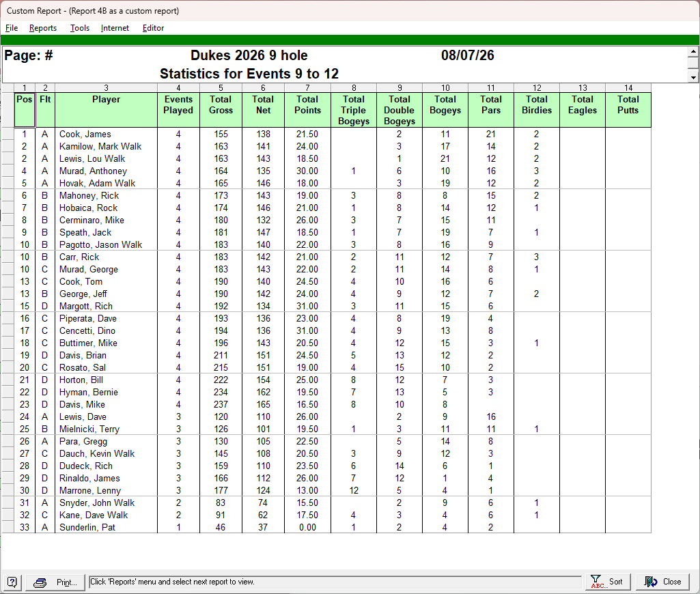Click the report title Dukes 2026 9 hole
This screenshot has height=594, width=700.
(249, 55)
